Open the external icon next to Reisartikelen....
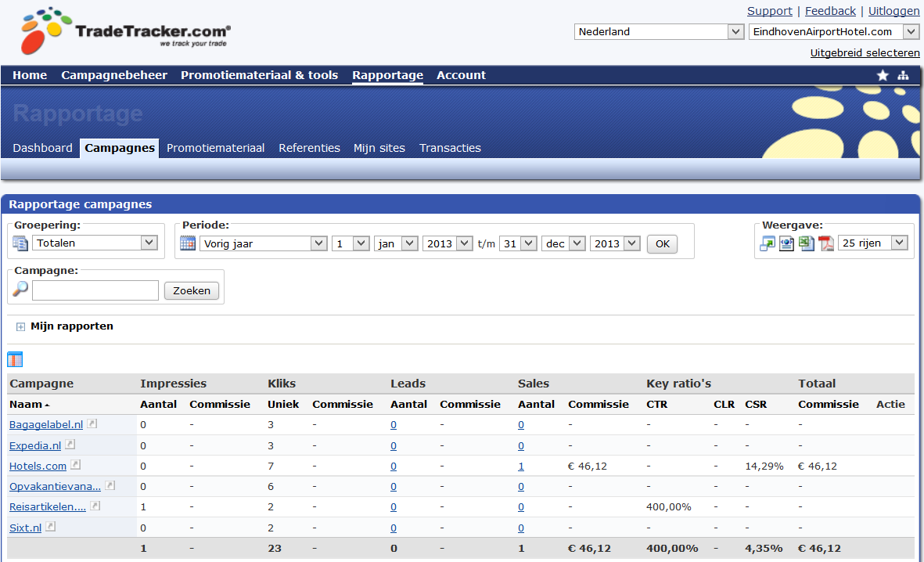924x562 pixels. pos(95,506)
